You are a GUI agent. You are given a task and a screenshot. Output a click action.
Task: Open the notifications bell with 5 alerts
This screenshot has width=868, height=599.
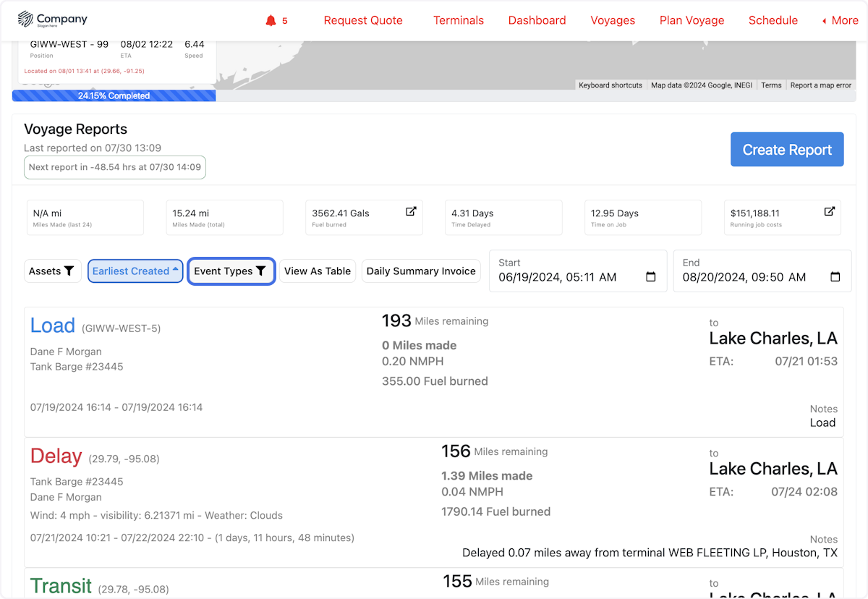coord(271,20)
